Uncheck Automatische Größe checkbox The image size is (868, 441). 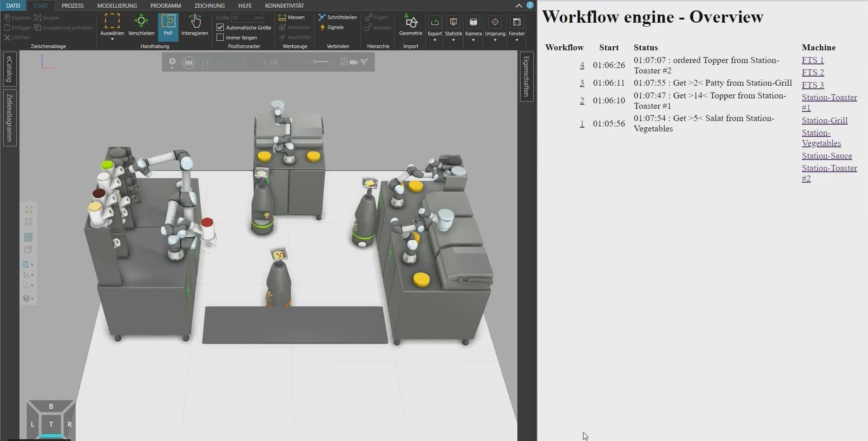coord(220,28)
